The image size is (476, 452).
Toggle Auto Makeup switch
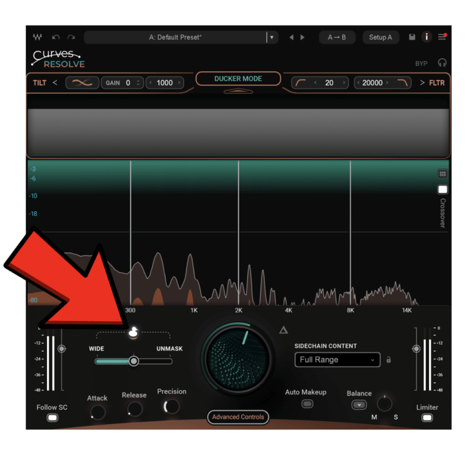click(307, 404)
